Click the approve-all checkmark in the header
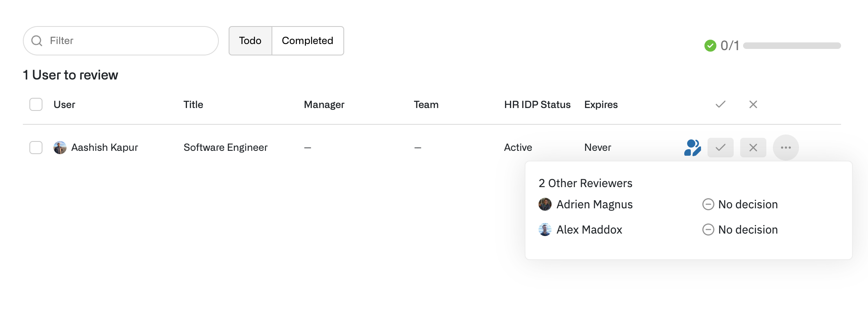This screenshot has width=868, height=309. [x=720, y=104]
